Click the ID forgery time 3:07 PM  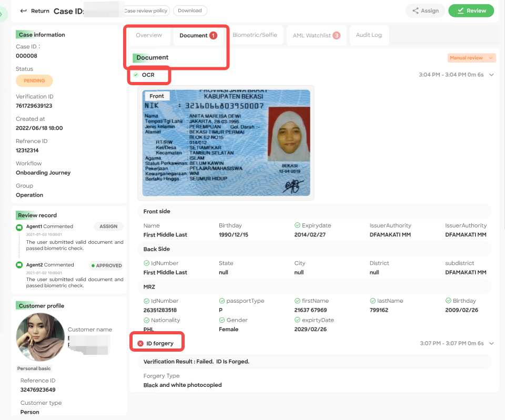click(x=451, y=343)
